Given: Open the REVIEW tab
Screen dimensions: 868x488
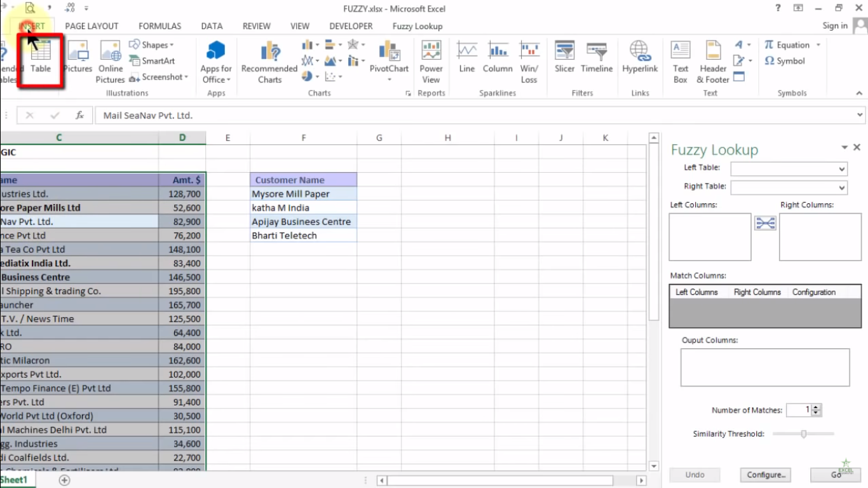Looking at the screenshot, I should 257,26.
